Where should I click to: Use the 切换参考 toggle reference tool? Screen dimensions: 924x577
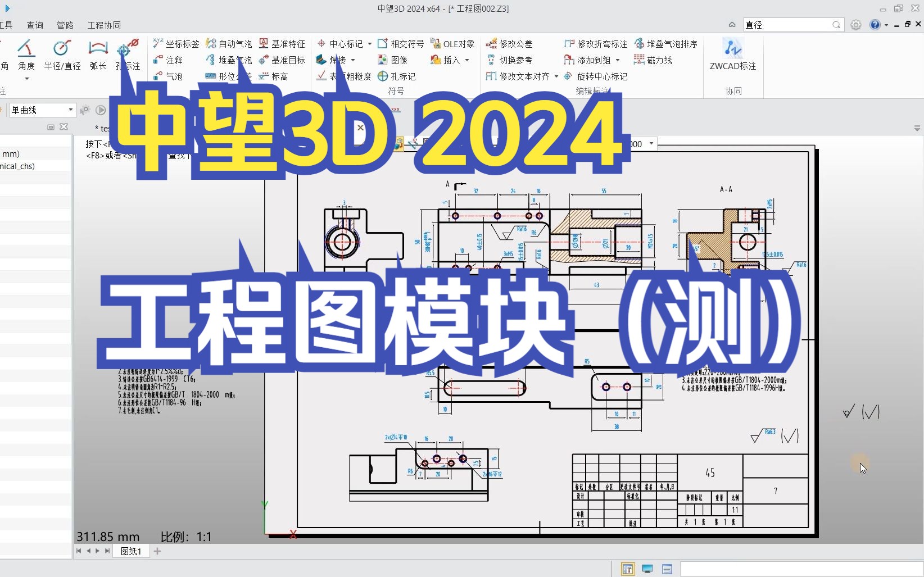509,60
